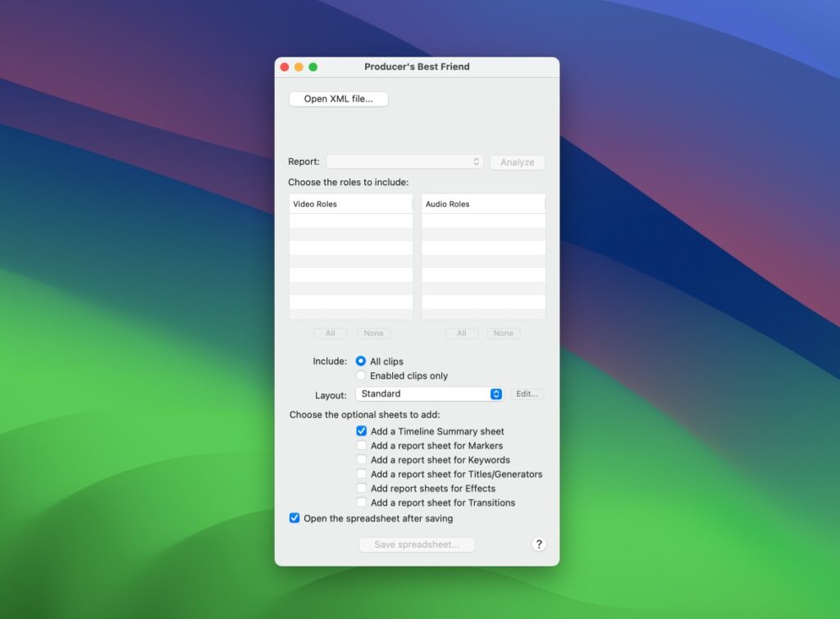Check Add a report sheet for Titles/Generators
Screen dimensions: 840x619
361,474
